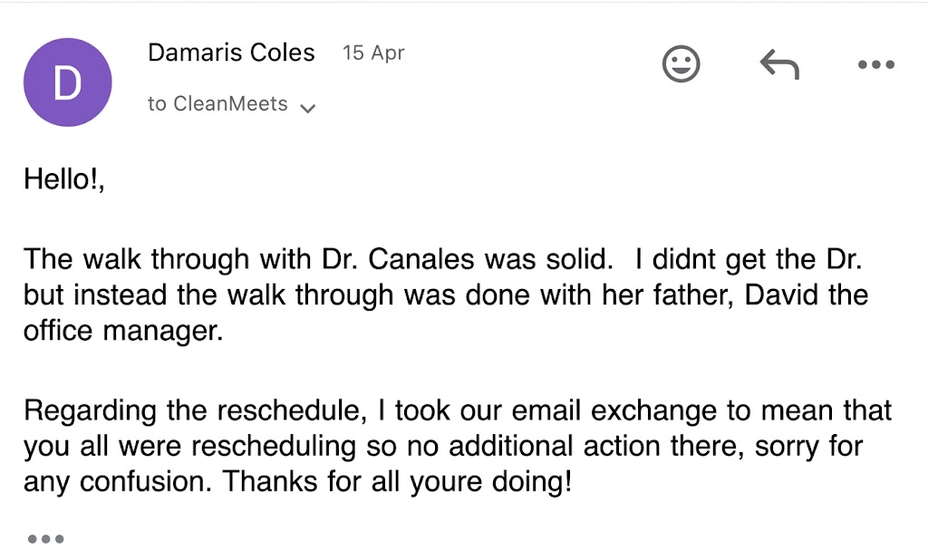The height and width of the screenshot is (560, 928).
Task: Click 'Thanks for all youre doing!' sentence
Action: tap(397, 481)
